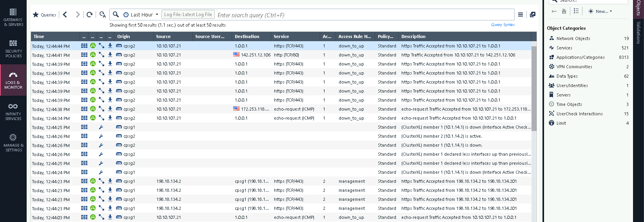Open Gateways & Servers view
This screenshot has height=222, width=644.
click(x=13, y=17)
